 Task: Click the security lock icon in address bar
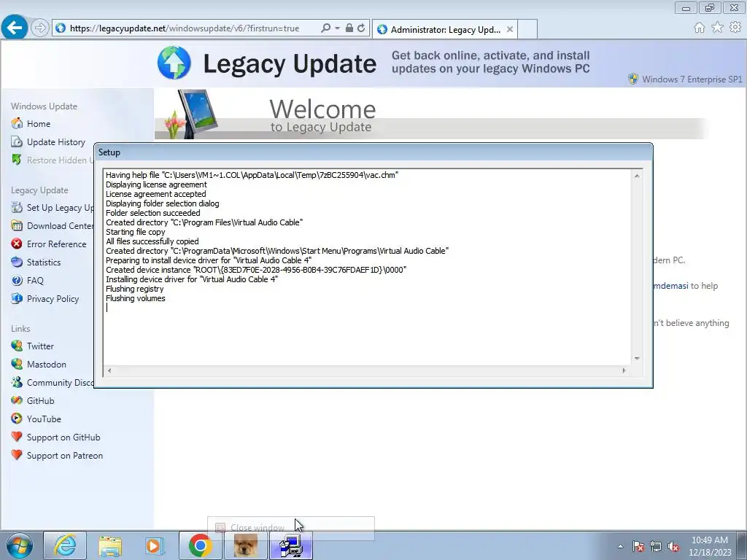(349, 28)
